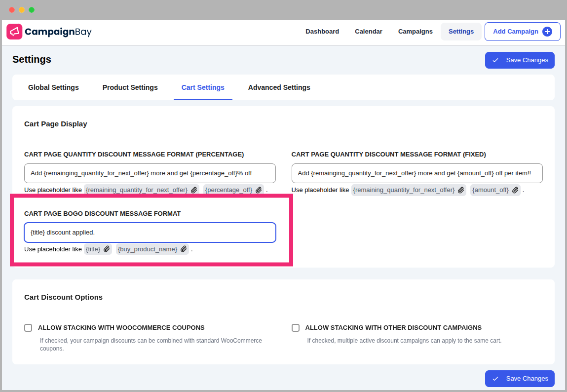Open the Campaigns menu item
The width and height of the screenshot is (567, 392).
click(x=415, y=32)
